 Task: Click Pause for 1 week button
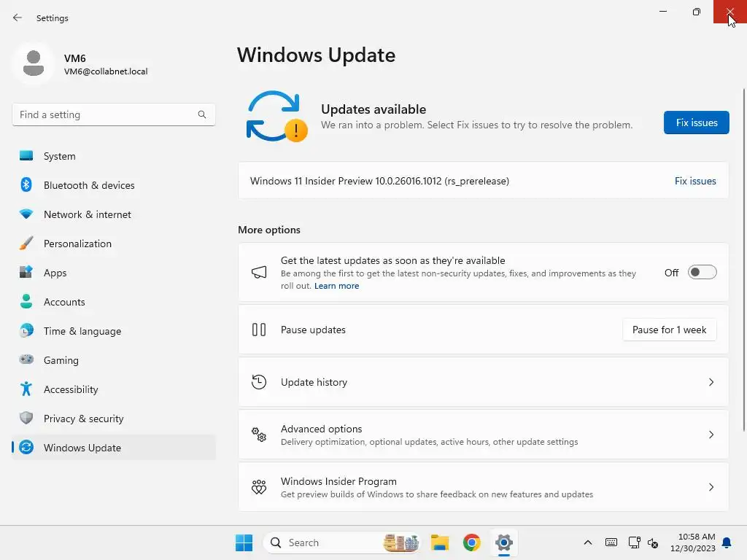pyautogui.click(x=669, y=330)
